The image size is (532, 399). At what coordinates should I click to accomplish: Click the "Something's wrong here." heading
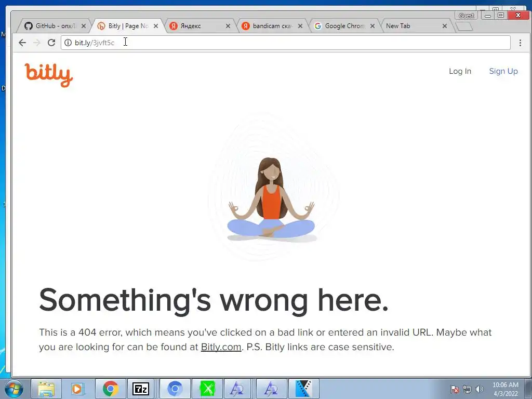(214, 300)
